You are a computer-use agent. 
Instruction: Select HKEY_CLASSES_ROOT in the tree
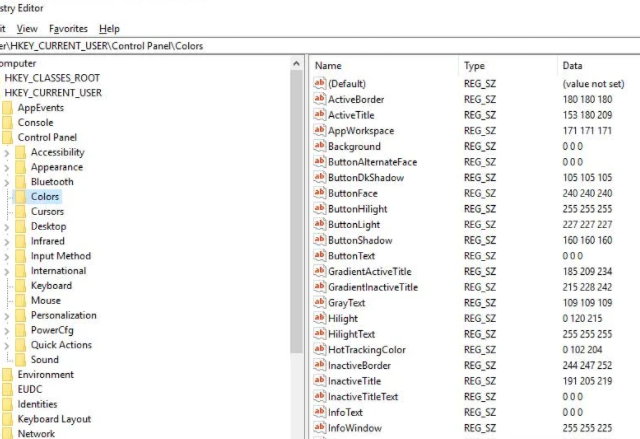[x=52, y=78]
